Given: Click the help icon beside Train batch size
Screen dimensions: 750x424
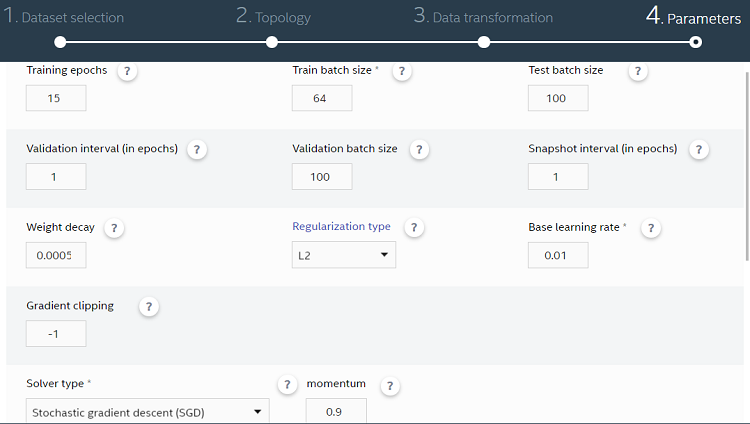Looking at the screenshot, I should [x=402, y=71].
